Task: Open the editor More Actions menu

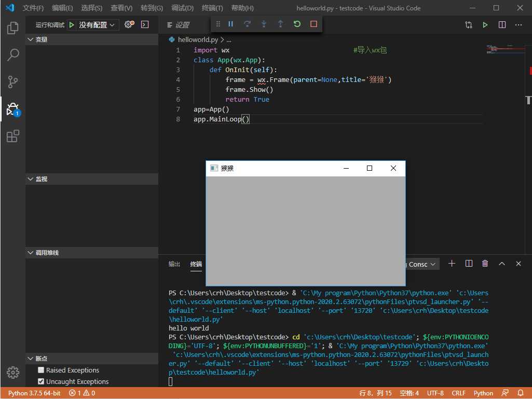Action: coord(519,25)
